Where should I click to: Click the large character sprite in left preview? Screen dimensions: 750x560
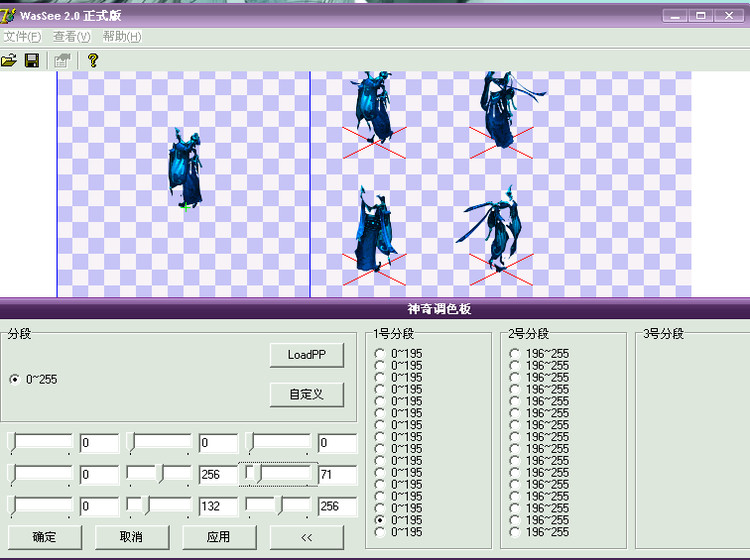click(186, 168)
